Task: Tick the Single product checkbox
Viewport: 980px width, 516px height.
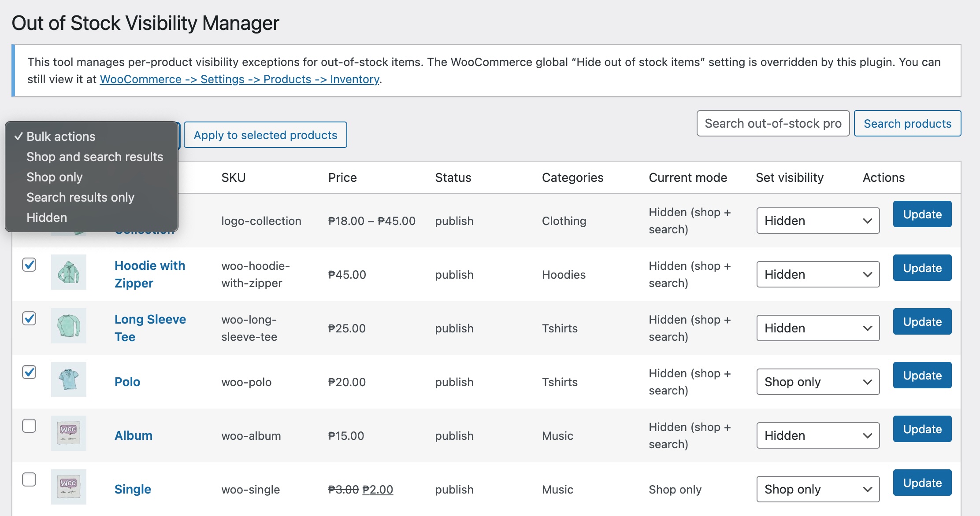Action: pos(29,479)
